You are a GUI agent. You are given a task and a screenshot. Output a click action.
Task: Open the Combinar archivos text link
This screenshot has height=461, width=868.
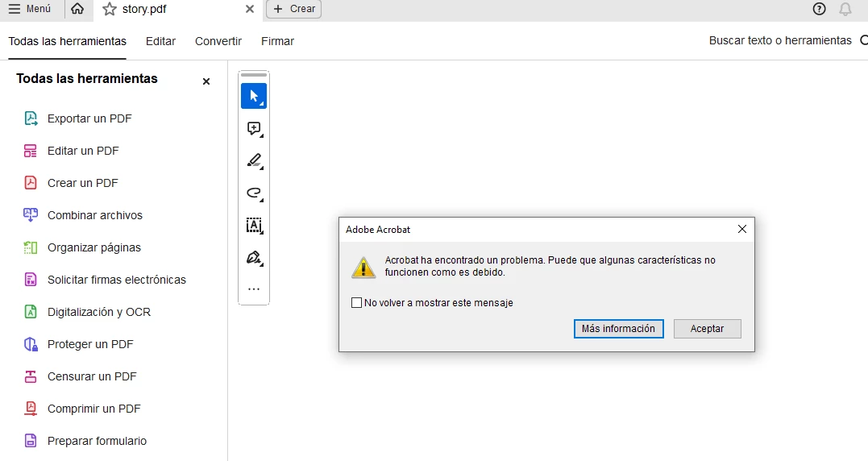[94, 215]
